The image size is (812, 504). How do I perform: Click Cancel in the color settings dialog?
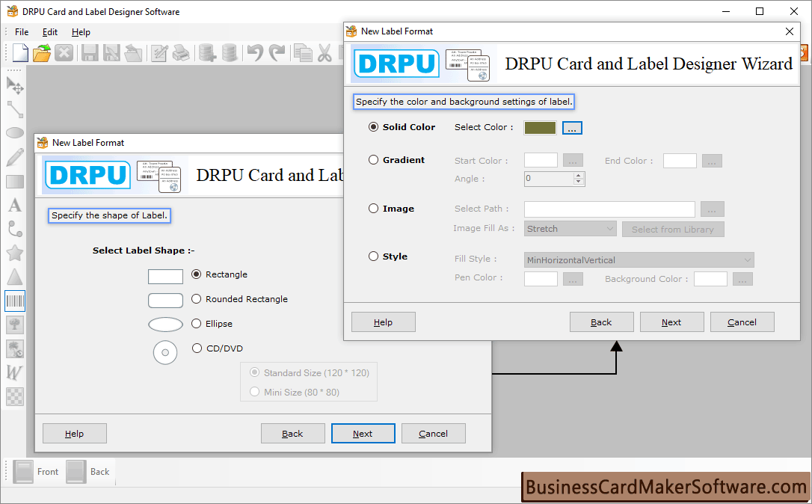pyautogui.click(x=742, y=322)
